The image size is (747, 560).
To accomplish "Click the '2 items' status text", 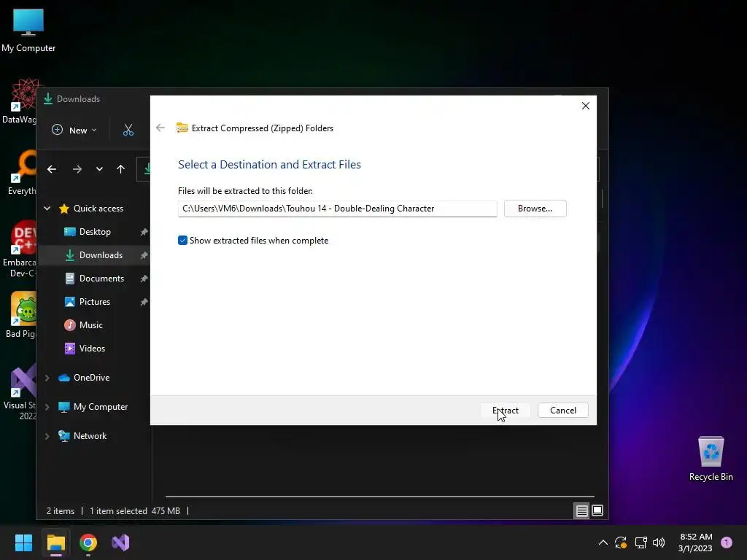I will pos(61,511).
